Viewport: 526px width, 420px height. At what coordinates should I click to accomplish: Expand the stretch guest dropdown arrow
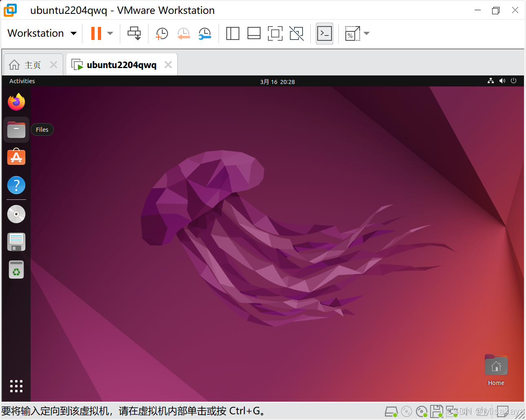367,33
